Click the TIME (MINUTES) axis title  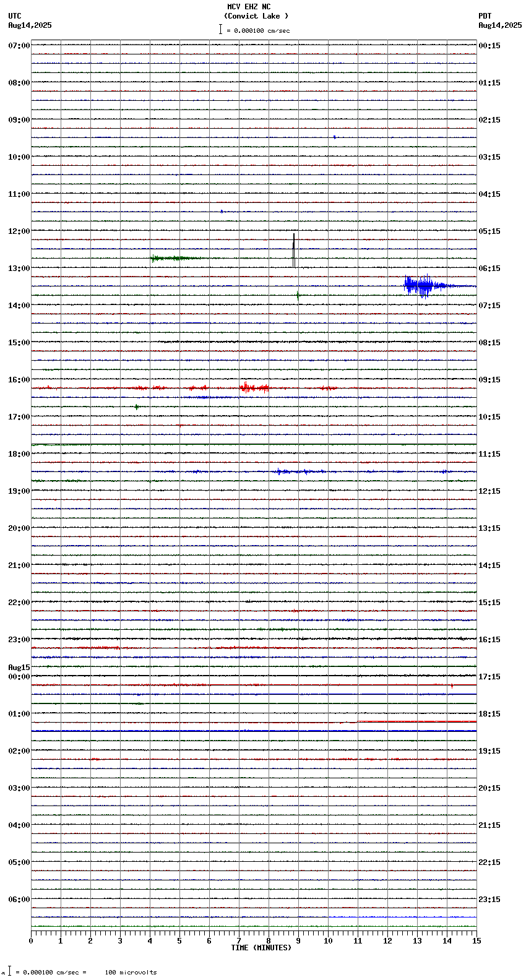(261, 948)
